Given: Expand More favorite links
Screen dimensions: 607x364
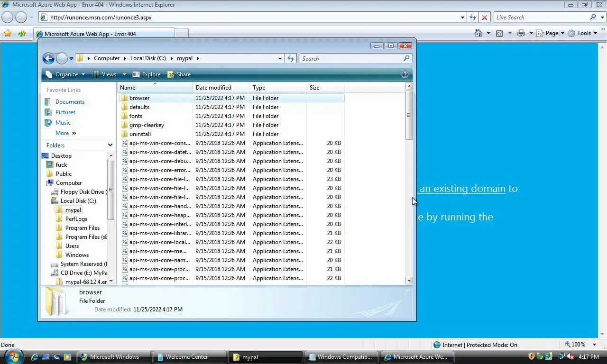Looking at the screenshot, I should pyautogui.click(x=65, y=133).
